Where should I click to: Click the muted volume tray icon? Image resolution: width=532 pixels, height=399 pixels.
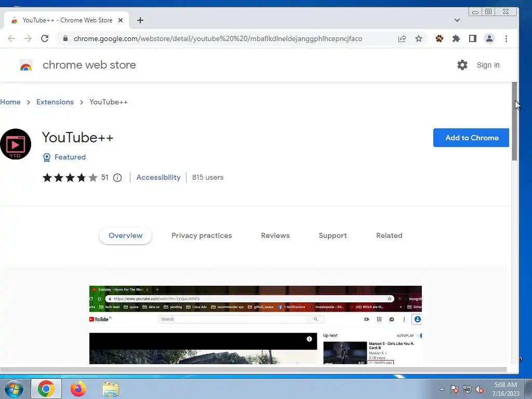(x=480, y=390)
